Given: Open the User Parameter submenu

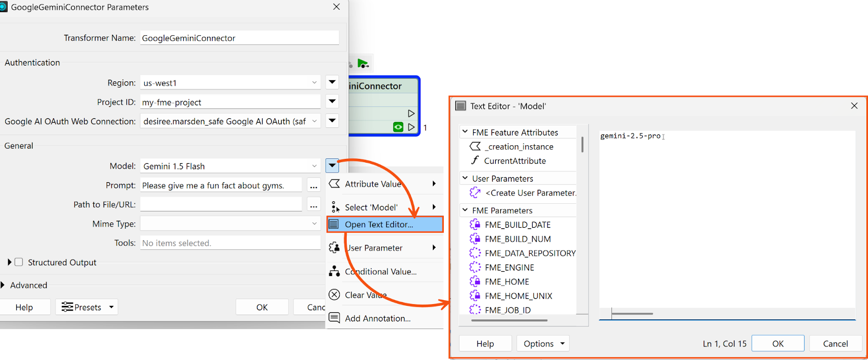Looking at the screenshot, I should point(385,248).
